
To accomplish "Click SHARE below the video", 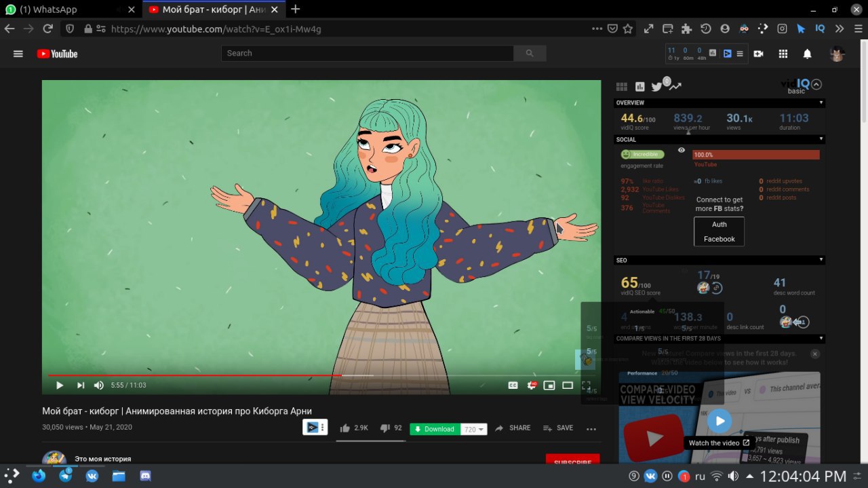I will (513, 428).
